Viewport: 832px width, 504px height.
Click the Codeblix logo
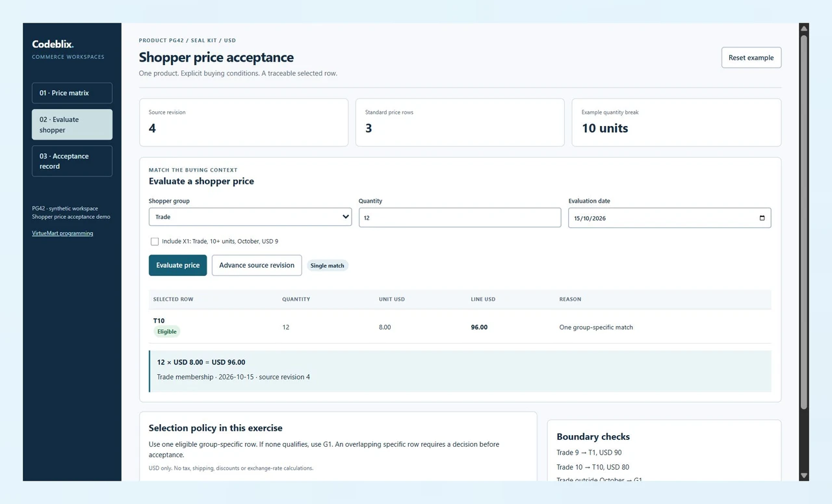[x=53, y=44]
